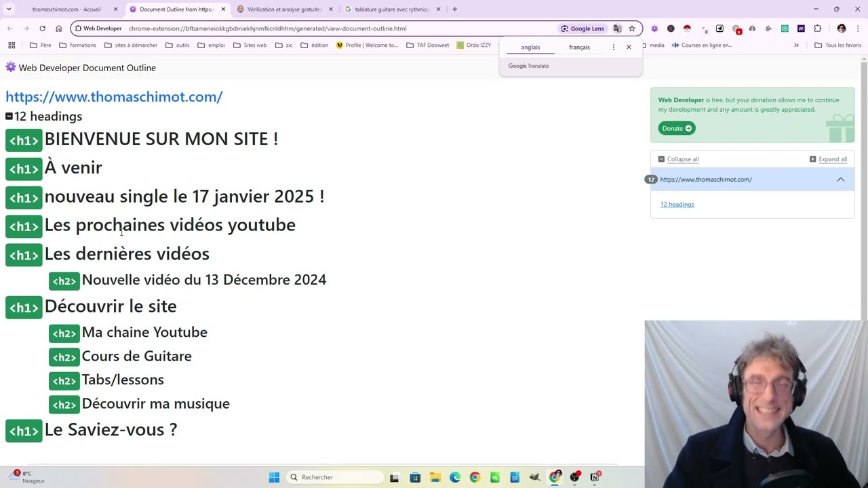This screenshot has height=488, width=868.
Task: Open the apps grid in bookmarks bar
Action: pos(12,45)
